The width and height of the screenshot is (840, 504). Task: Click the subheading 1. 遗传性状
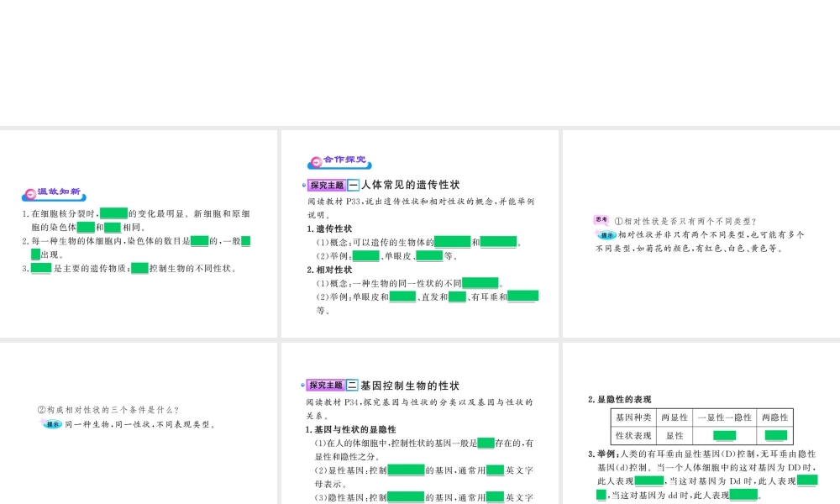329,228
